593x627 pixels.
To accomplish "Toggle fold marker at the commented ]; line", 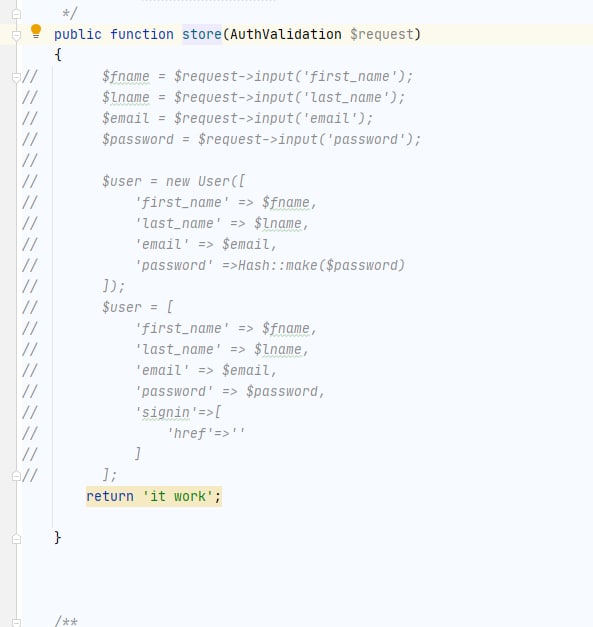I will point(16,476).
